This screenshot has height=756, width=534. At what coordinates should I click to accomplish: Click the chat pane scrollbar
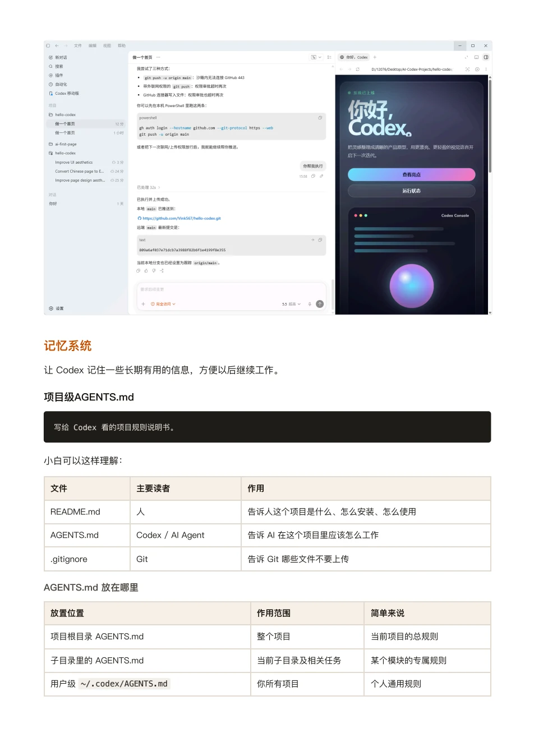(333, 294)
